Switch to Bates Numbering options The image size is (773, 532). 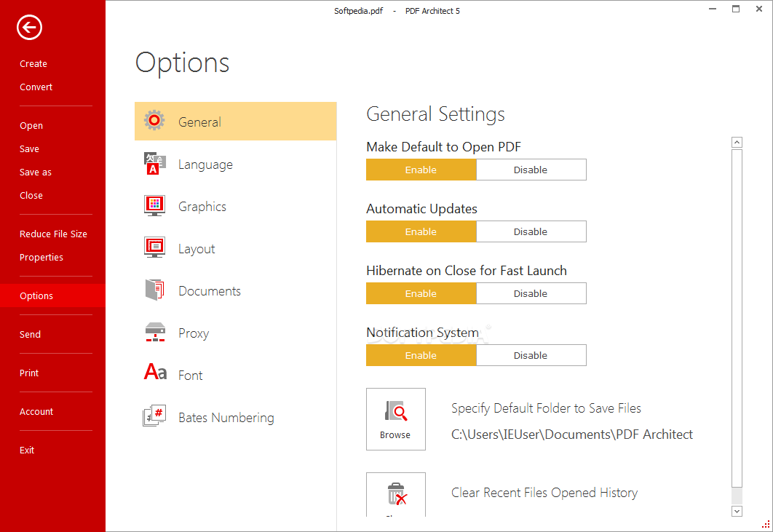[236, 418]
